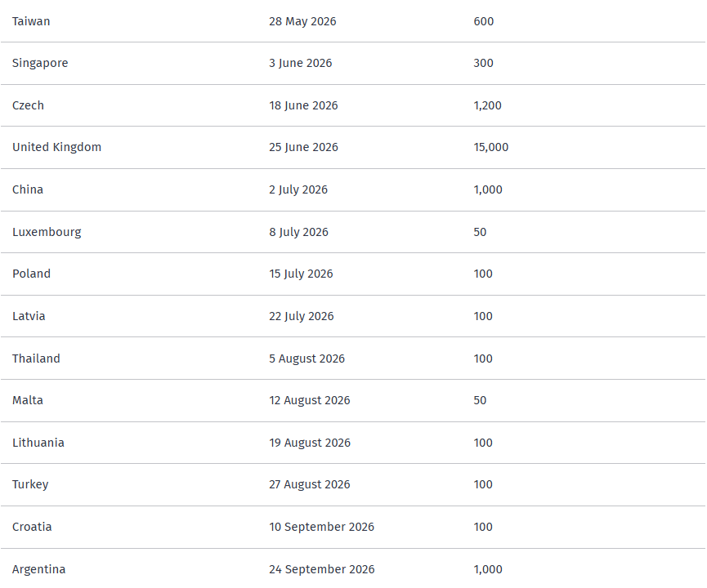
Task: Select the Singapore row name
Action: (40, 63)
